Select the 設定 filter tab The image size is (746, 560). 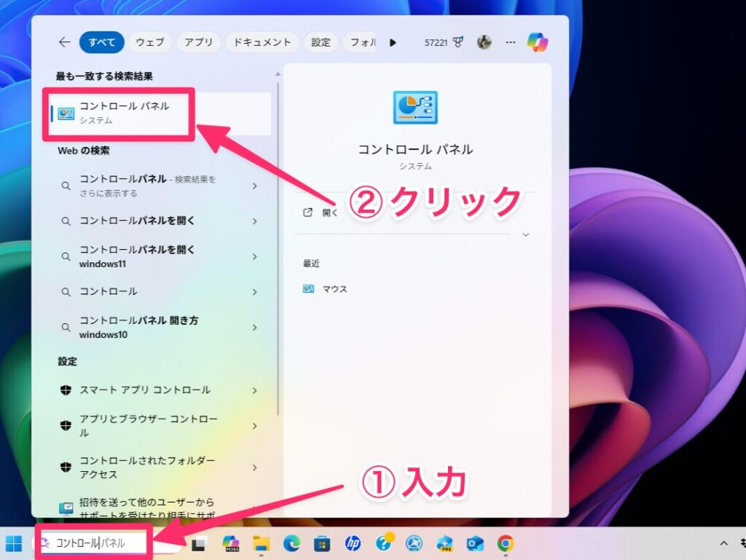(x=321, y=42)
